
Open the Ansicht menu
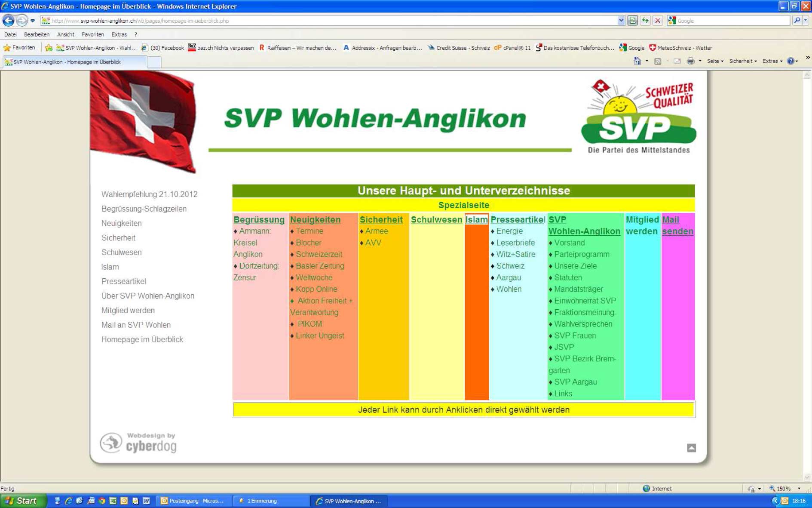[x=65, y=34]
